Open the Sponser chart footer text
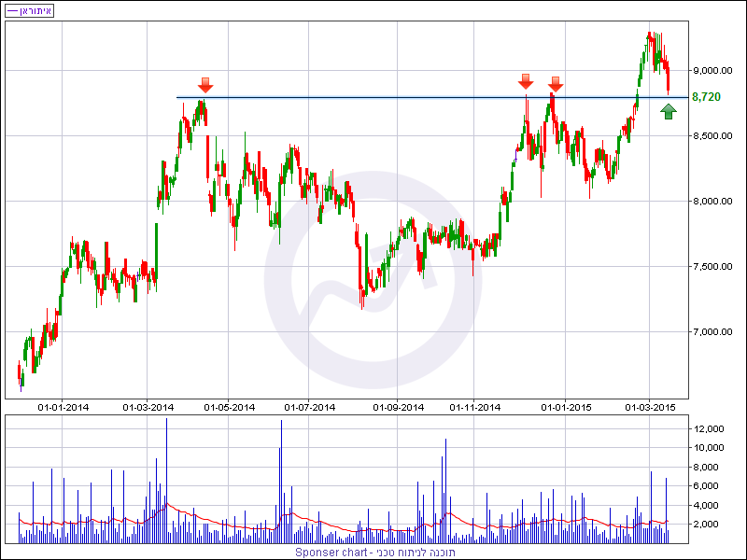This screenshot has height=560, width=747. 373,552
